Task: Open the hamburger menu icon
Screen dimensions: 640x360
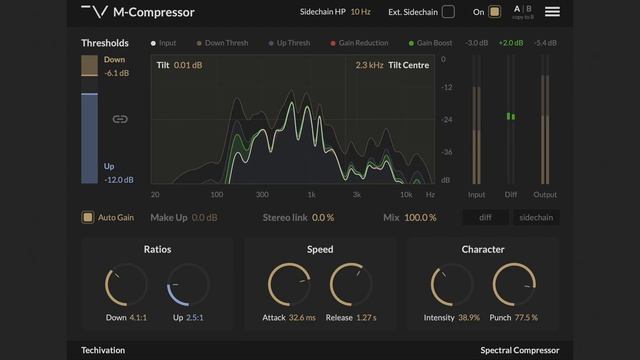Action: click(552, 12)
